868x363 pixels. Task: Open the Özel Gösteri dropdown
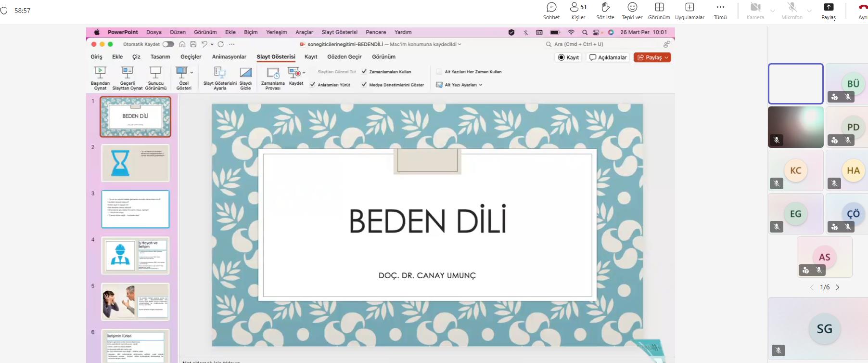191,73
